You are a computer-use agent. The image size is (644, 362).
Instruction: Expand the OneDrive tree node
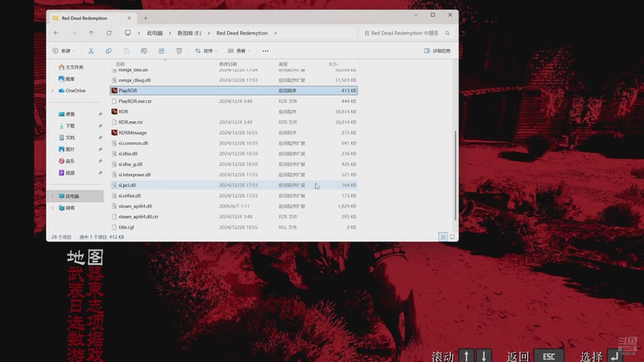click(52, 91)
